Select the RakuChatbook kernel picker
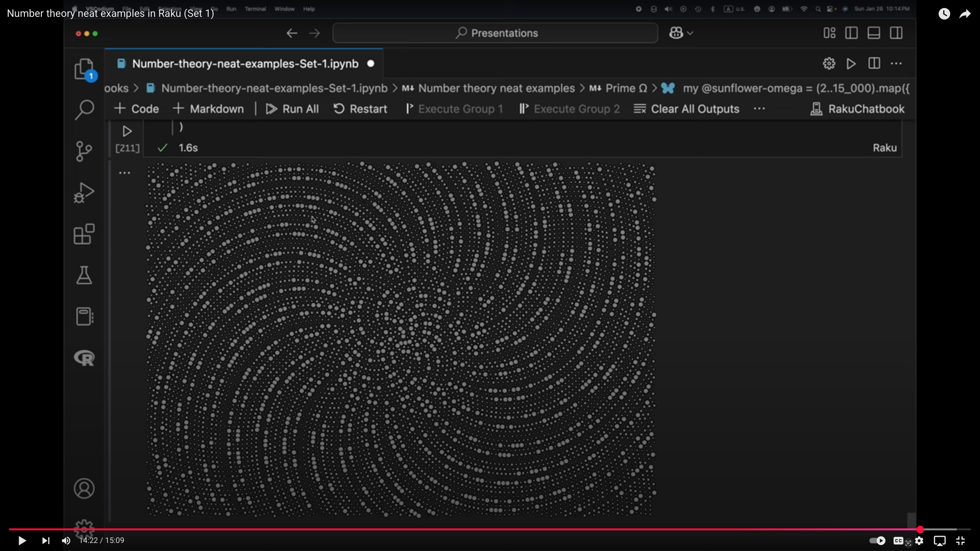Screen dimensions: 980x551 857,109
